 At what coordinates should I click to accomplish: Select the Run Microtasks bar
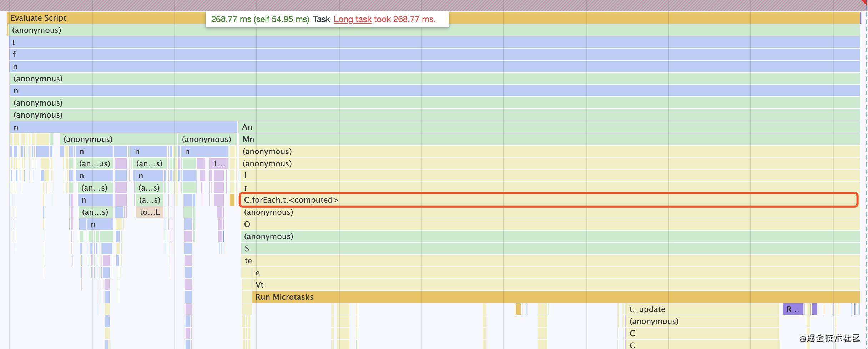click(x=556, y=297)
